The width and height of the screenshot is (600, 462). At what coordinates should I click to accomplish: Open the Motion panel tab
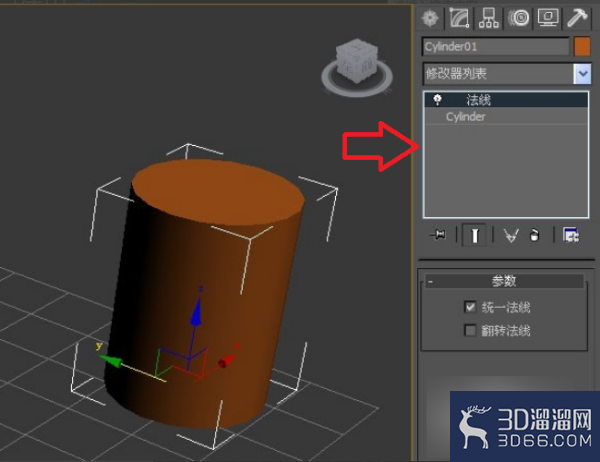point(518,18)
